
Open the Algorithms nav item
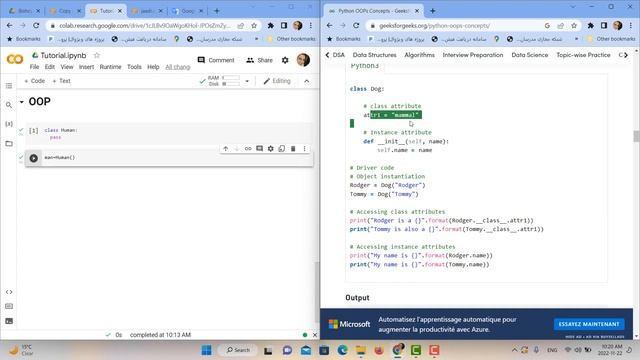[419, 55]
